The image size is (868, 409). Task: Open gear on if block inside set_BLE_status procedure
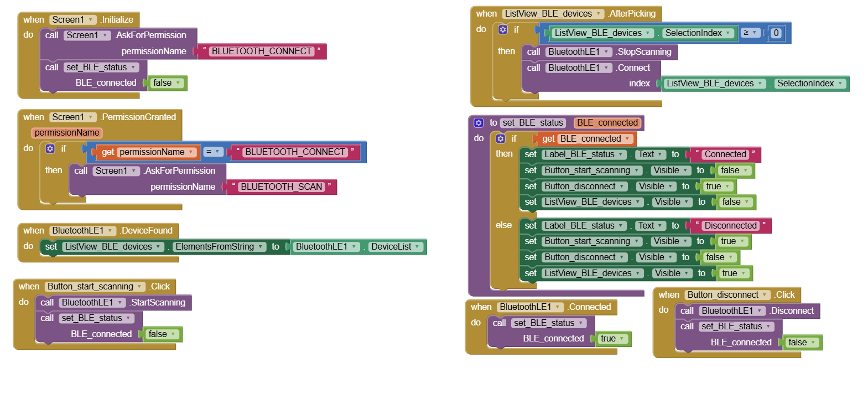tap(500, 138)
